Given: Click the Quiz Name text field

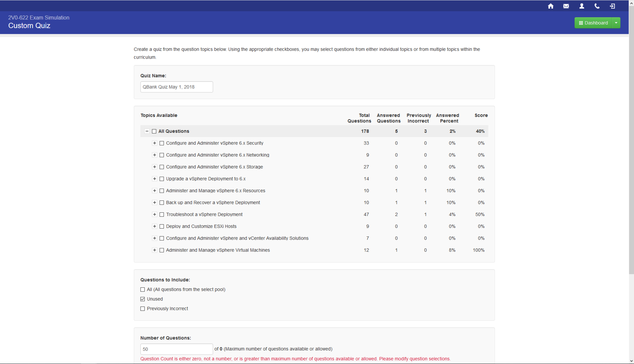Looking at the screenshot, I should click(176, 87).
